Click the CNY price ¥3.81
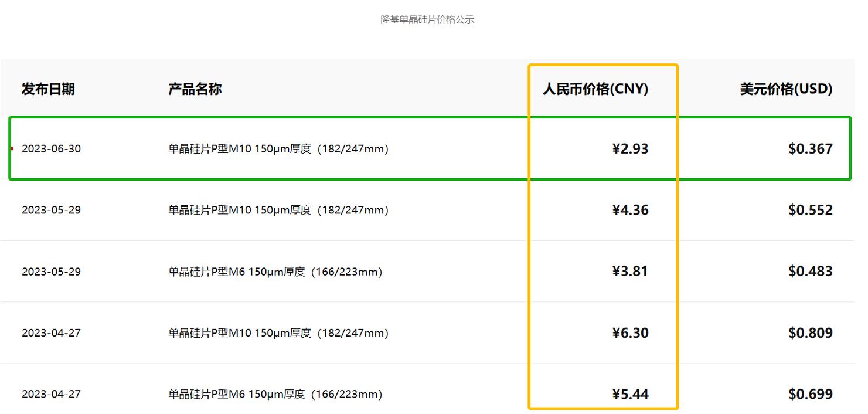 [x=631, y=272]
